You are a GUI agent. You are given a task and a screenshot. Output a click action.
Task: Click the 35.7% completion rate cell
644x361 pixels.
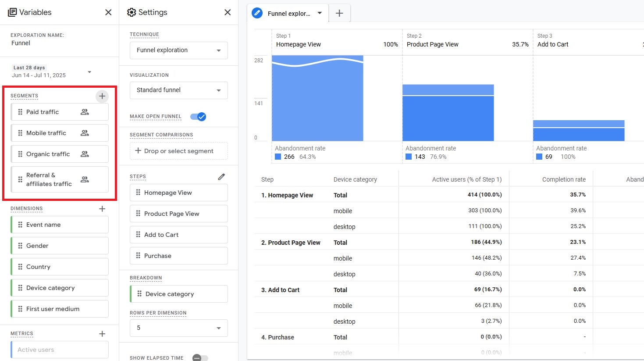(578, 195)
